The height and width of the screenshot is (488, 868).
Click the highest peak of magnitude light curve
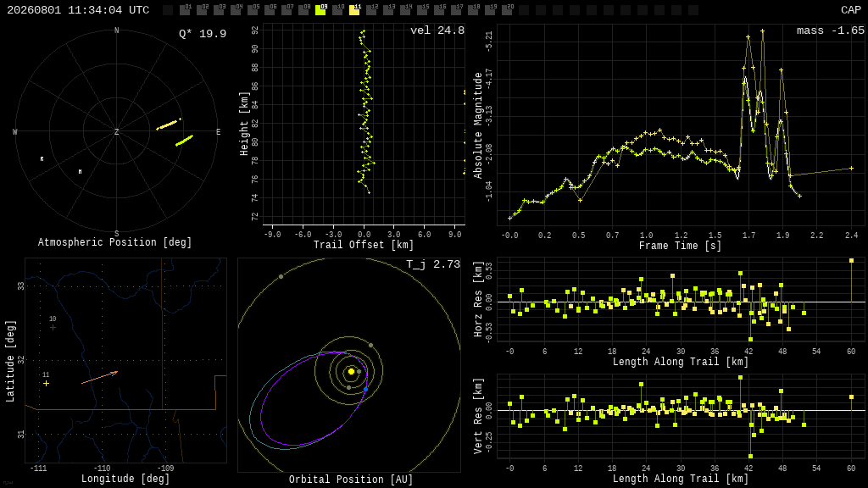[762, 31]
